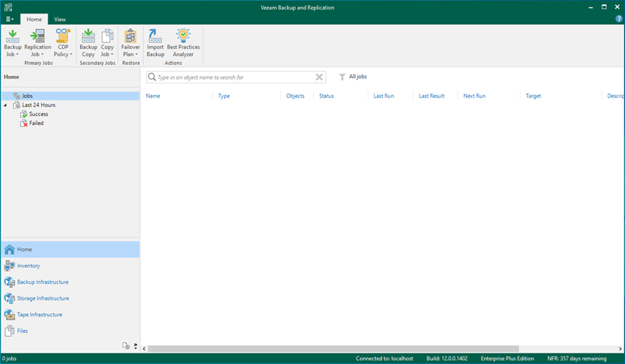
Task: Launch Import Backup action
Action: pyautogui.click(x=155, y=42)
